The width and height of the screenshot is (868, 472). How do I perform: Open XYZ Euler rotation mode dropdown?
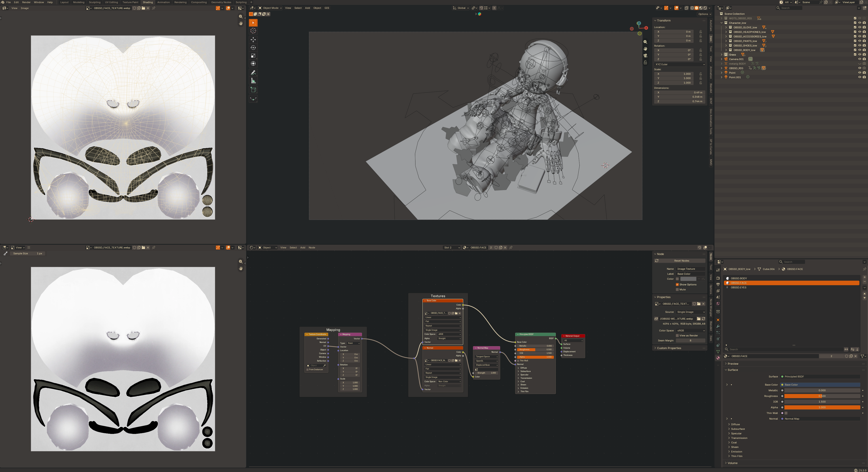(x=679, y=64)
